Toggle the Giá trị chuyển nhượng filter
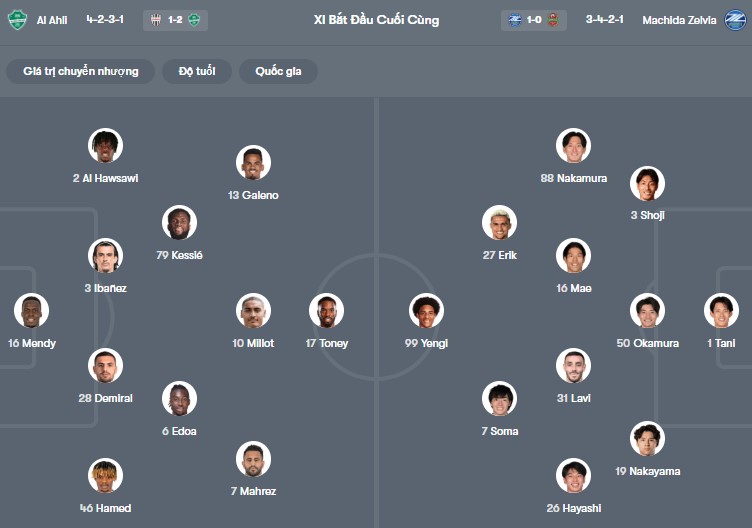Image resolution: width=752 pixels, height=528 pixels. [81, 71]
